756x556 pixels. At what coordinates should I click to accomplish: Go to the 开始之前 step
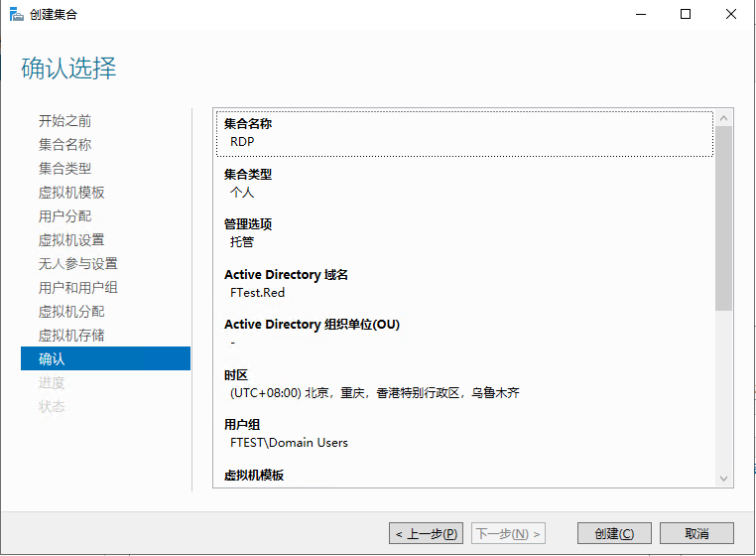point(65,121)
